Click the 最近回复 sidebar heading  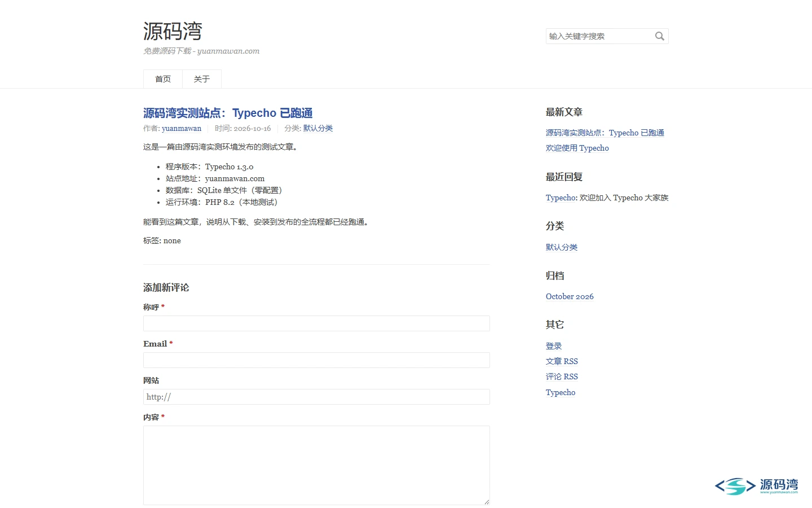(x=564, y=177)
